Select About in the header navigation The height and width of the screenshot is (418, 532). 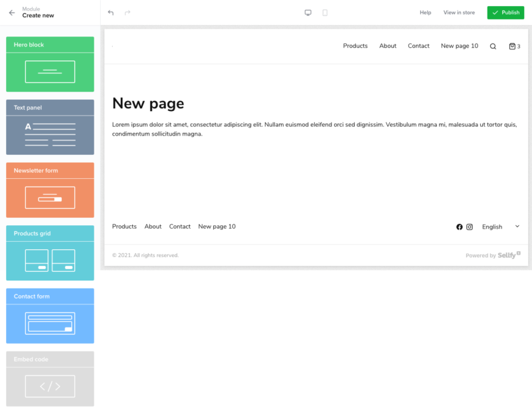click(388, 46)
